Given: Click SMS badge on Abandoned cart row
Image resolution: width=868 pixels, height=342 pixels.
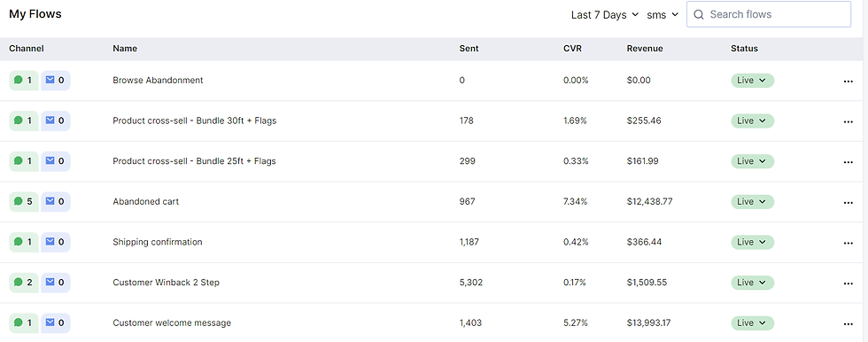Looking at the screenshot, I should (x=23, y=201).
